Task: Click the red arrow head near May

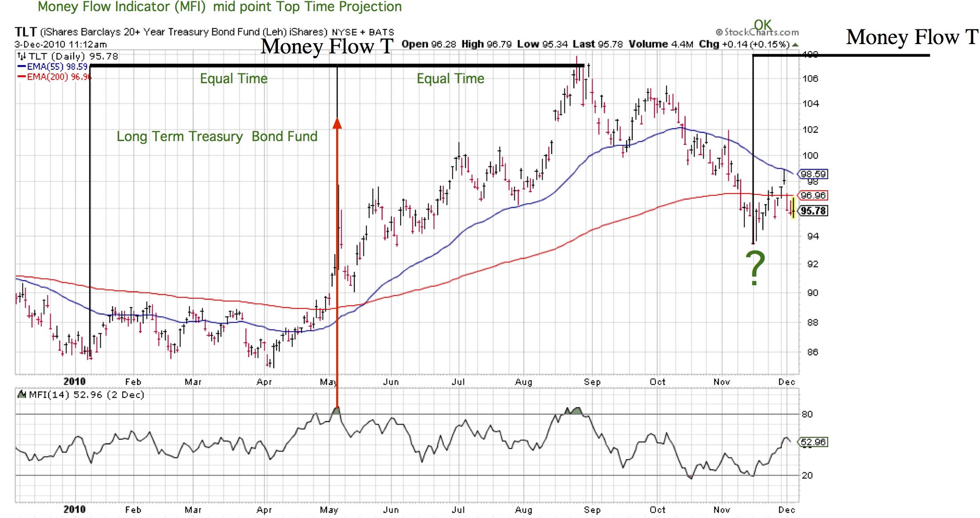Action: point(337,123)
